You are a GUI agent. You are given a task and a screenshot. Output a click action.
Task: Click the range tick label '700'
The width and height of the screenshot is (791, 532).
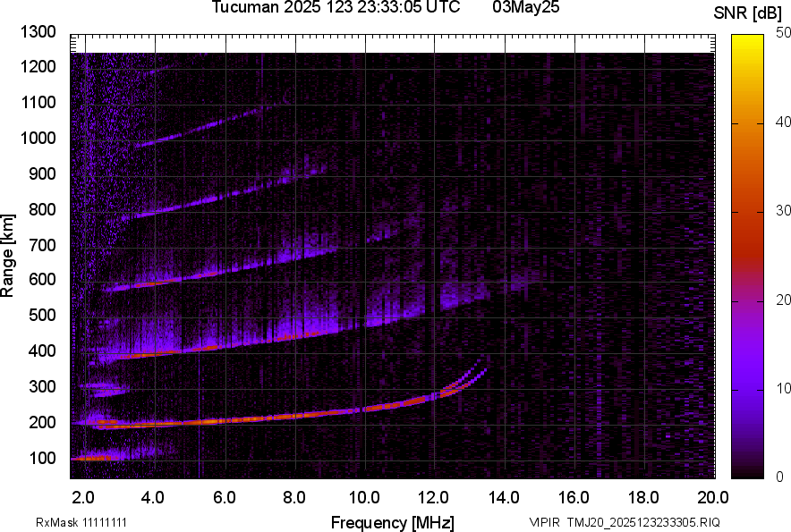click(42, 245)
